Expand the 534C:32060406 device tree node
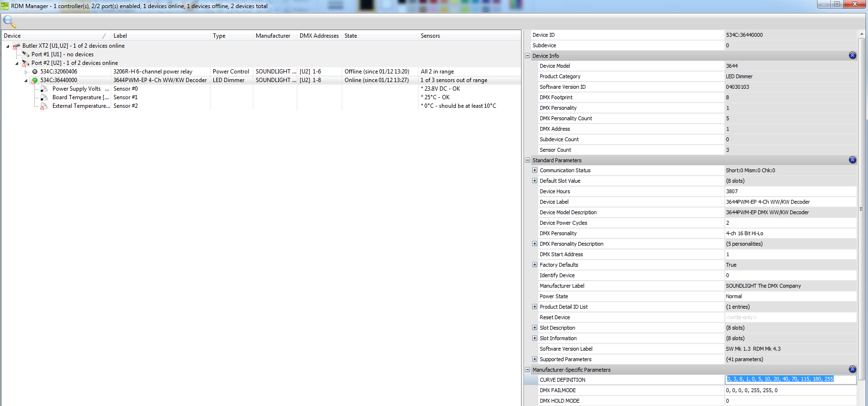868x406 pixels. click(x=26, y=72)
